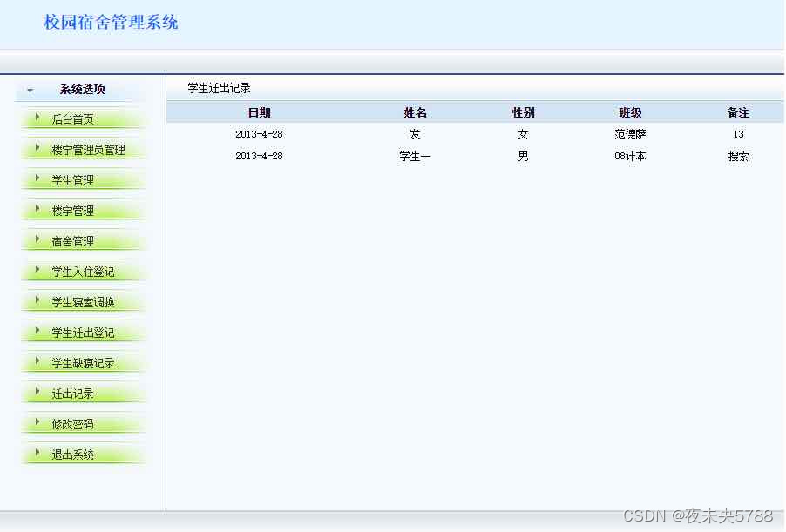Select 学生迁出登记 menu item
The image size is (786, 532).
[x=83, y=333]
